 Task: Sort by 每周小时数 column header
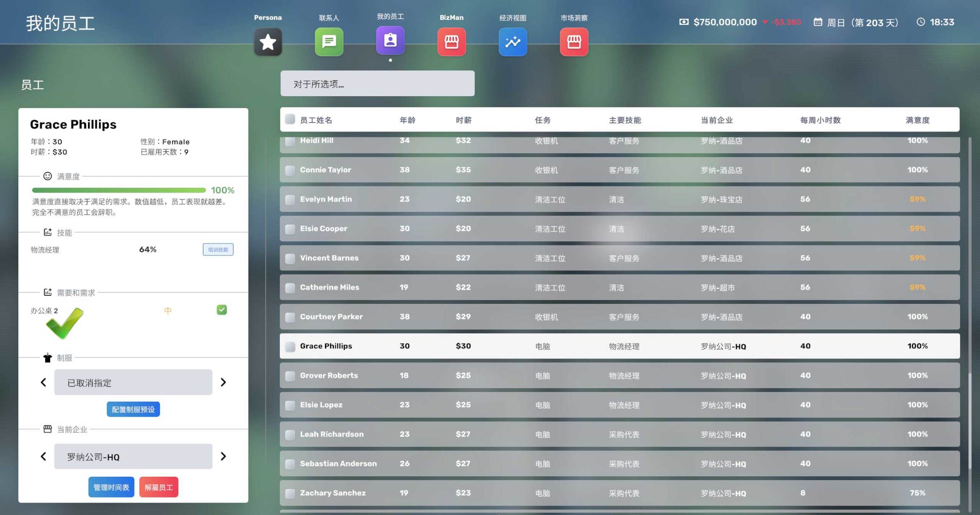[x=820, y=120]
